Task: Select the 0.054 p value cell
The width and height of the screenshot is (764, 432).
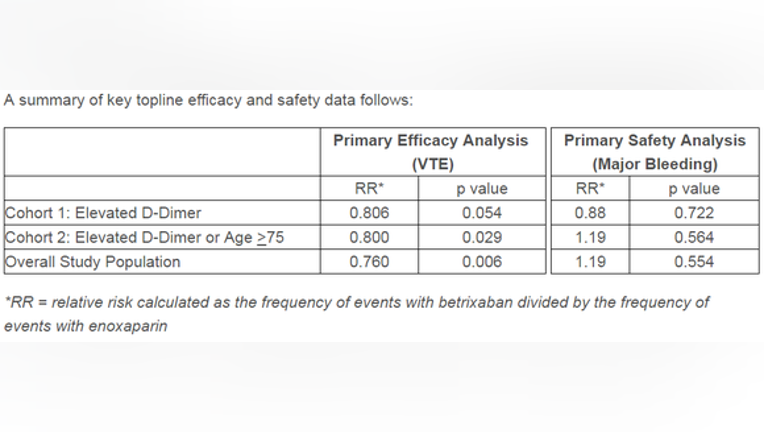Action: [482, 213]
